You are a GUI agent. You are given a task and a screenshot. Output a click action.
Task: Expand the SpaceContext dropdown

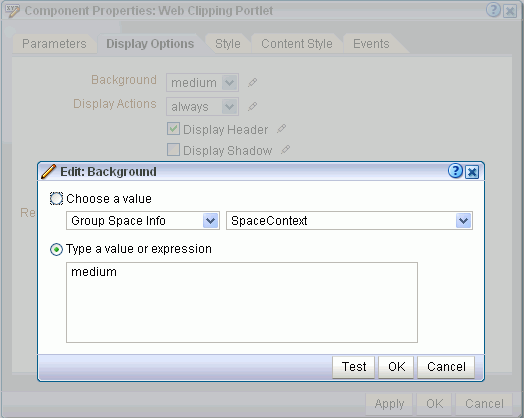(349, 221)
